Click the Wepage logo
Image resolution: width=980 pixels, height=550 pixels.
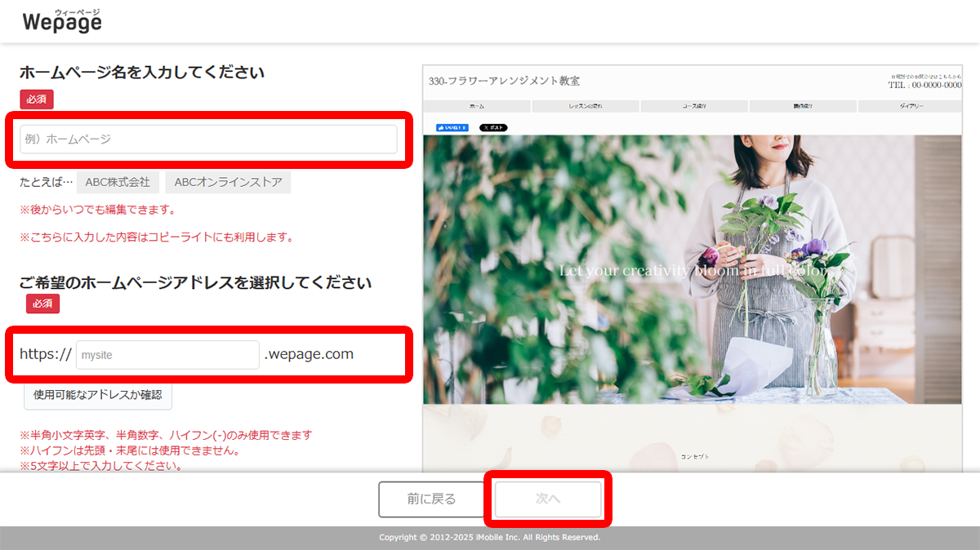tap(61, 20)
